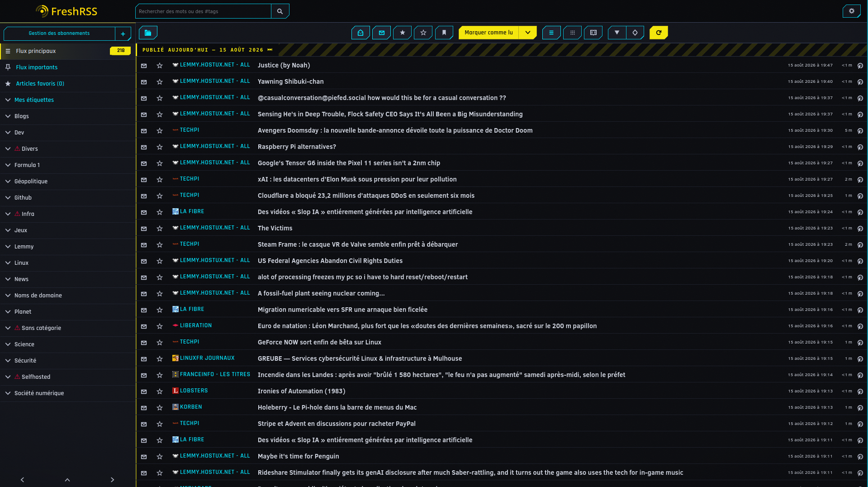Viewport: 868px width, 487px height.
Task: Click the open-envelope filter icon in toolbar
Action: pos(360,33)
